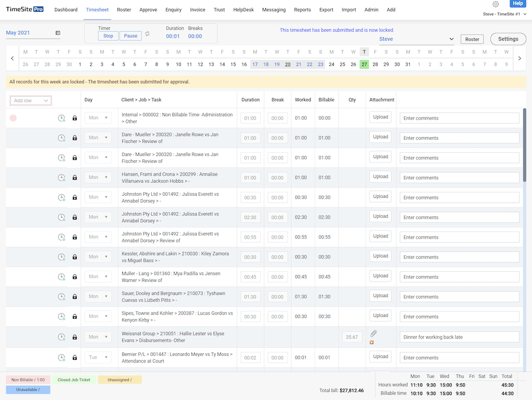The image size is (532, 400).
Task: Start timer on the Kessler, Abshire and Lakin row
Action: (61, 257)
